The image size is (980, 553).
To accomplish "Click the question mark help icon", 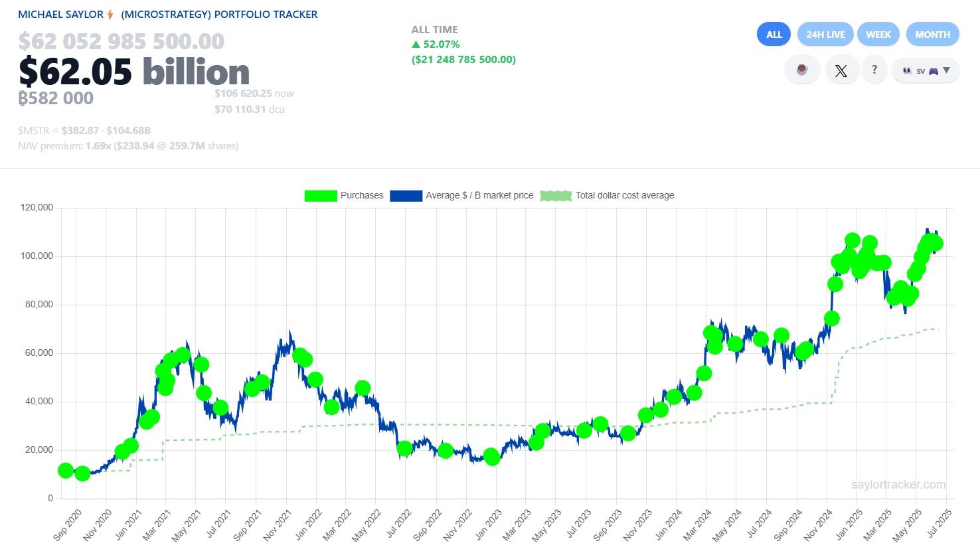I will click(x=874, y=70).
